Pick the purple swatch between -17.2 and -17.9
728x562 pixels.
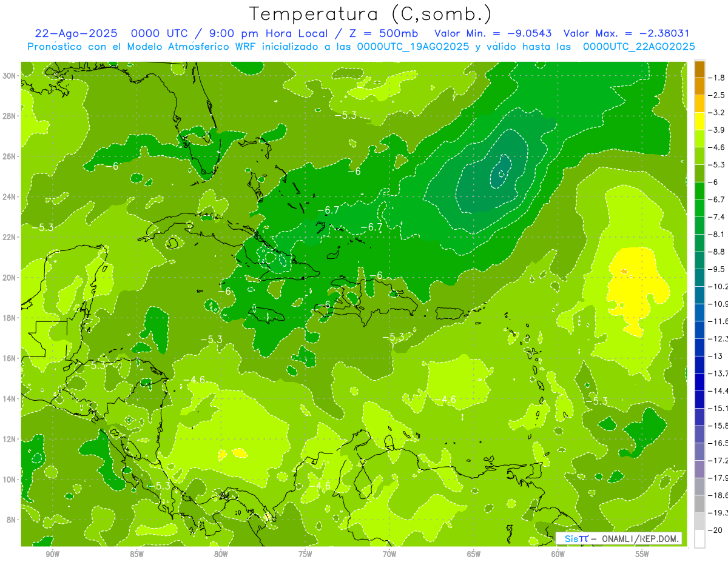(700, 469)
